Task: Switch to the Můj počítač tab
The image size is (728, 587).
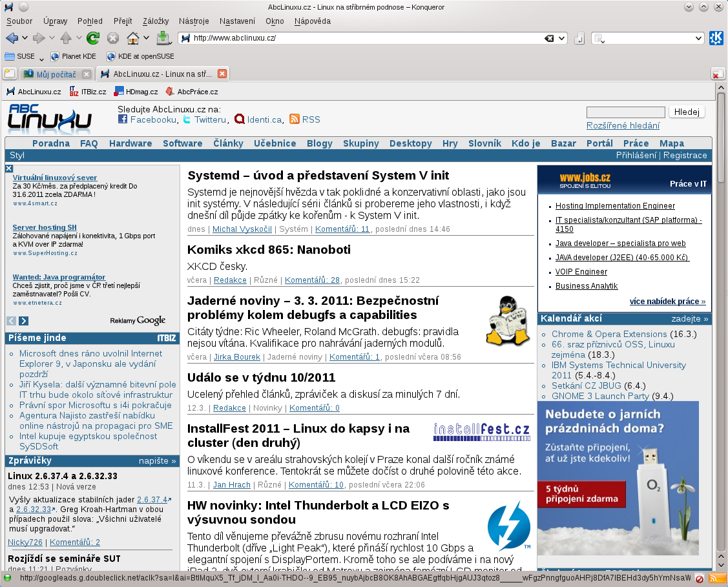Action: [51, 74]
